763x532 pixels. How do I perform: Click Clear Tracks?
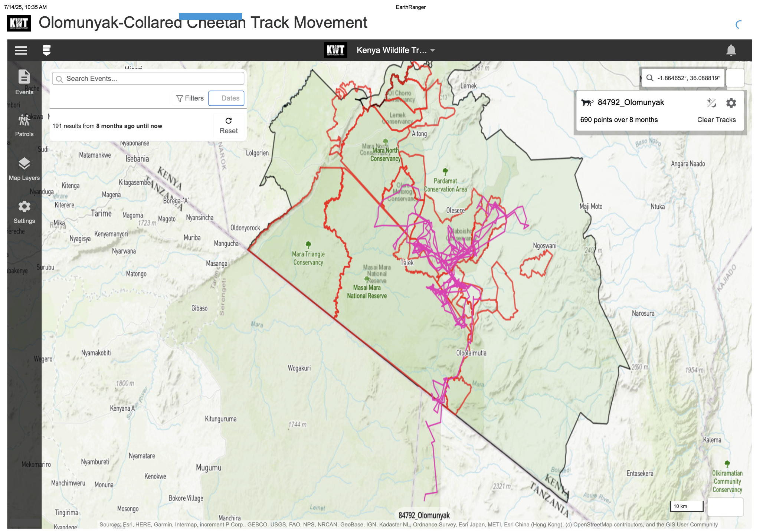[x=716, y=120]
